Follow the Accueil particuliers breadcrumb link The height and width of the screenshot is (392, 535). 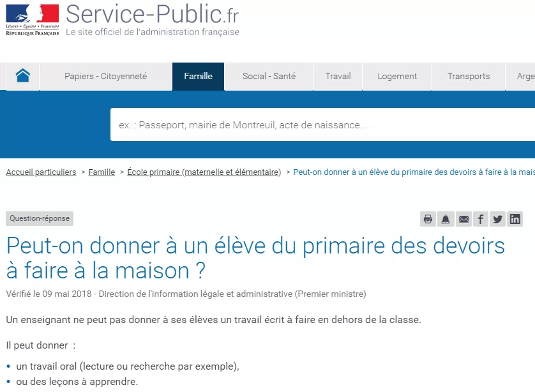point(41,172)
